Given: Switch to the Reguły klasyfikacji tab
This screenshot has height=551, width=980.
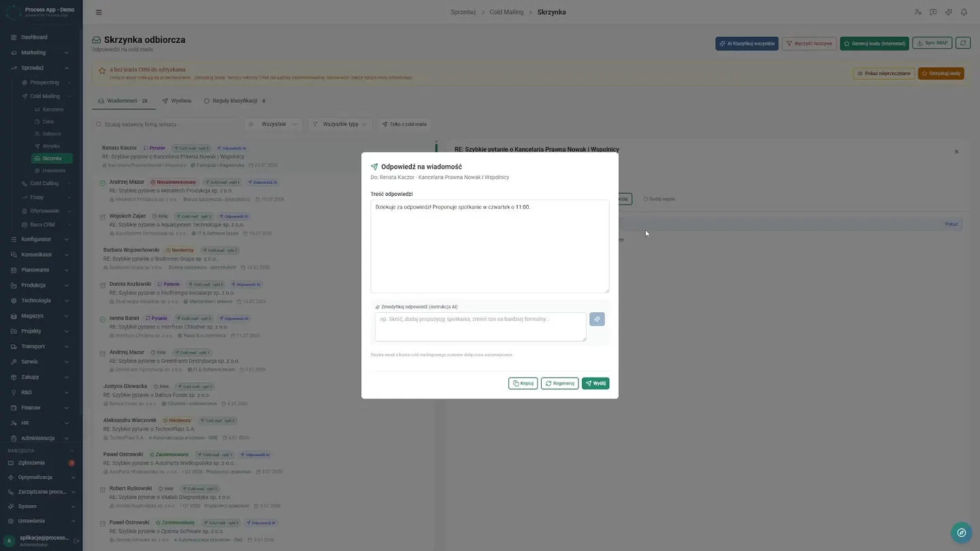Looking at the screenshot, I should click(235, 101).
